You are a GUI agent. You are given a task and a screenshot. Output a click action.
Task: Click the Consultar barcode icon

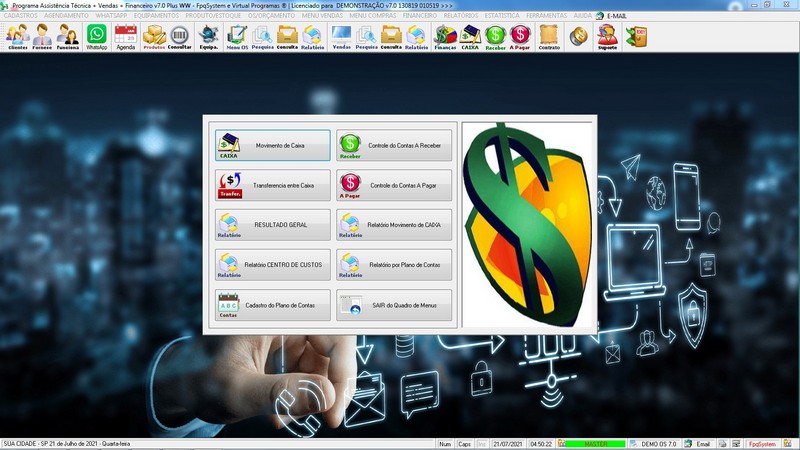[180, 37]
